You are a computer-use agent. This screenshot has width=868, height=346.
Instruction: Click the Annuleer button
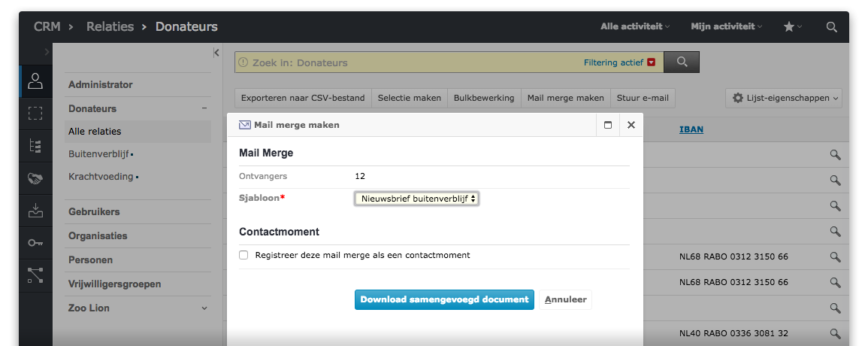pos(565,299)
